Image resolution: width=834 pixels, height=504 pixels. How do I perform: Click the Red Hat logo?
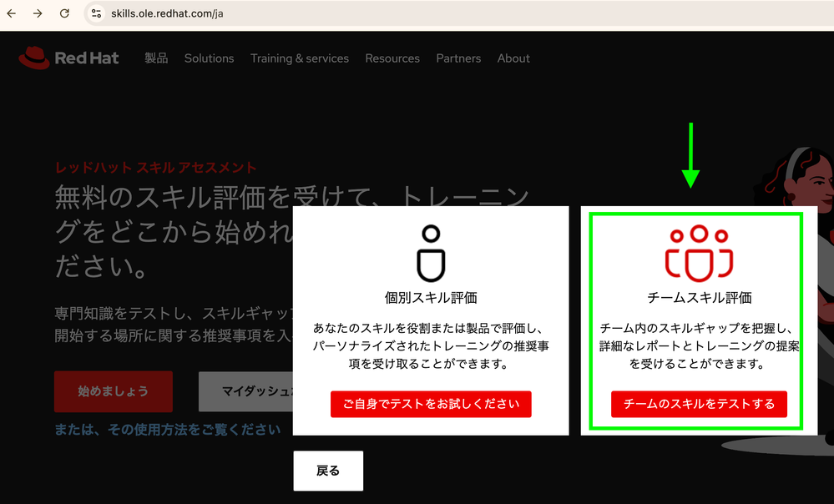click(68, 58)
